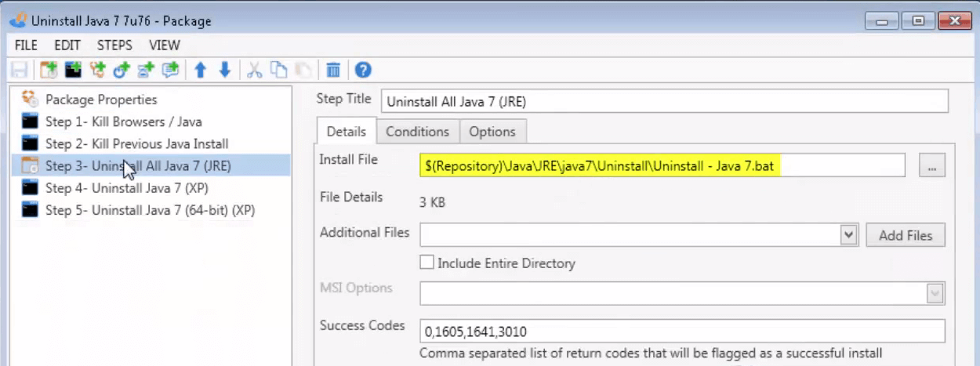This screenshot has width=980, height=366.
Task: Select Step 1- Kill Browsers / Java
Action: pyautogui.click(x=124, y=121)
